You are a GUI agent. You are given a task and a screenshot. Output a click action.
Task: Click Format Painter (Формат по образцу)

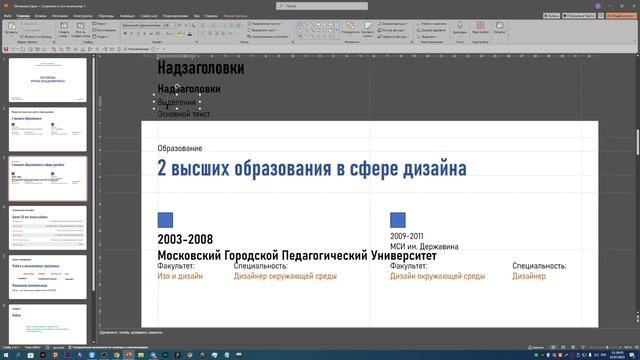[36, 37]
